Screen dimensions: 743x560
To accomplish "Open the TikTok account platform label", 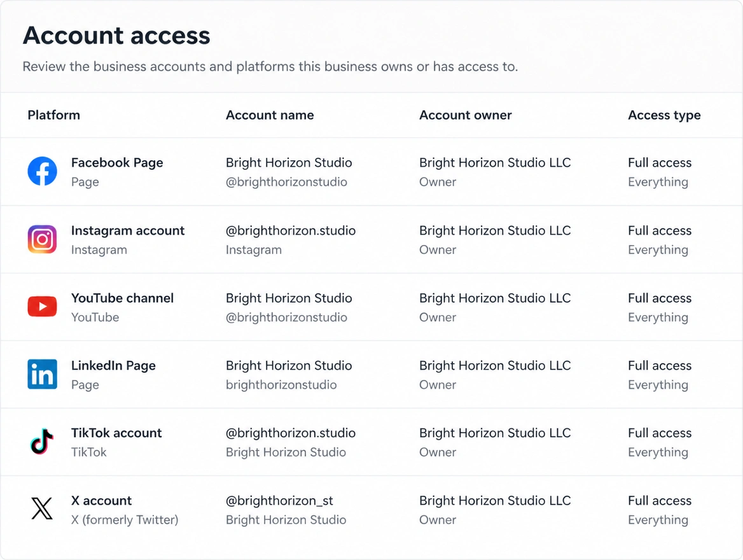I will (x=116, y=433).
